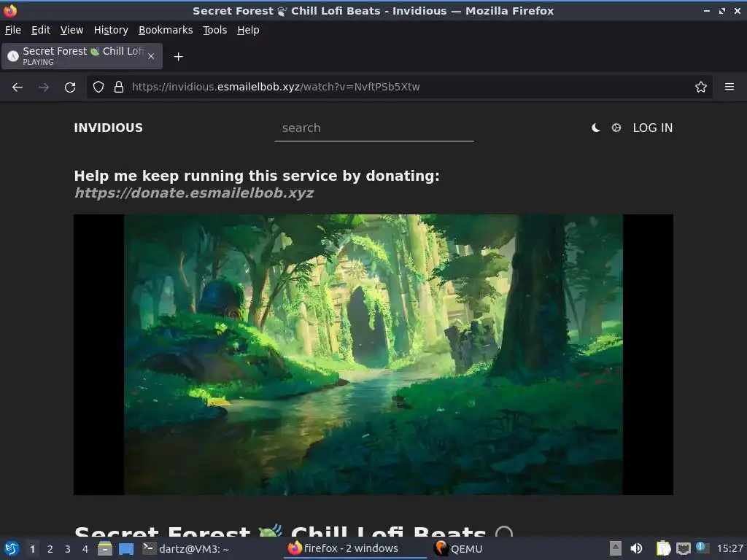The image size is (747, 560).
Task: View site security padlock info
Action: (119, 87)
